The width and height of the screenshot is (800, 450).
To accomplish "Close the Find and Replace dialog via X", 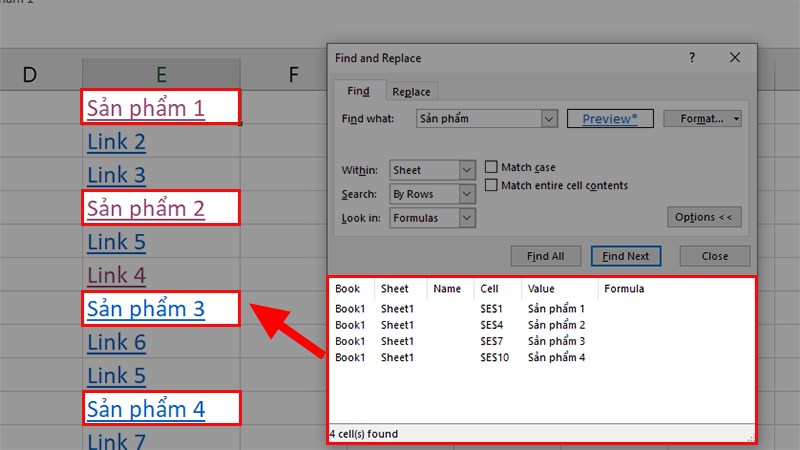I will pos(735,58).
